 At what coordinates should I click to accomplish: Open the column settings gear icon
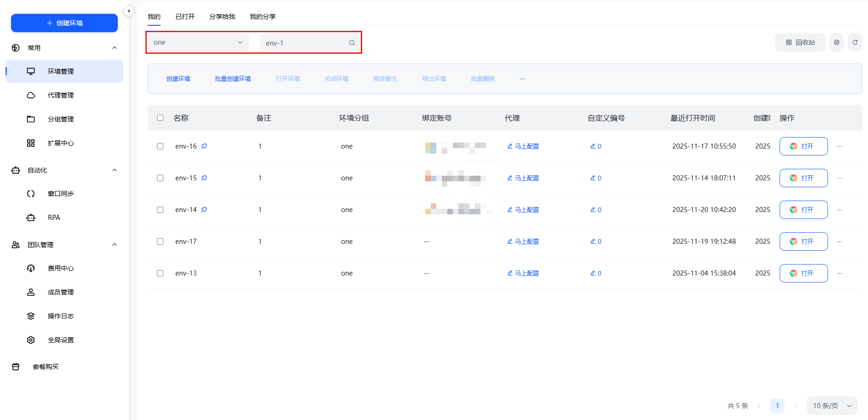[x=836, y=42]
